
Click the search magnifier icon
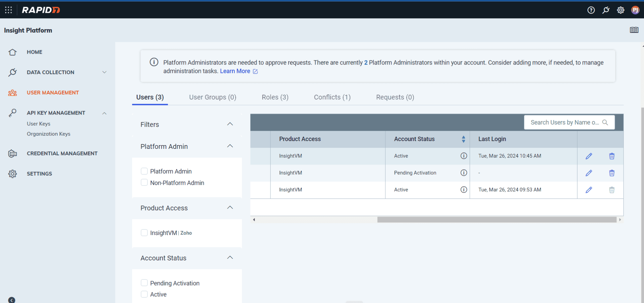[605, 122]
